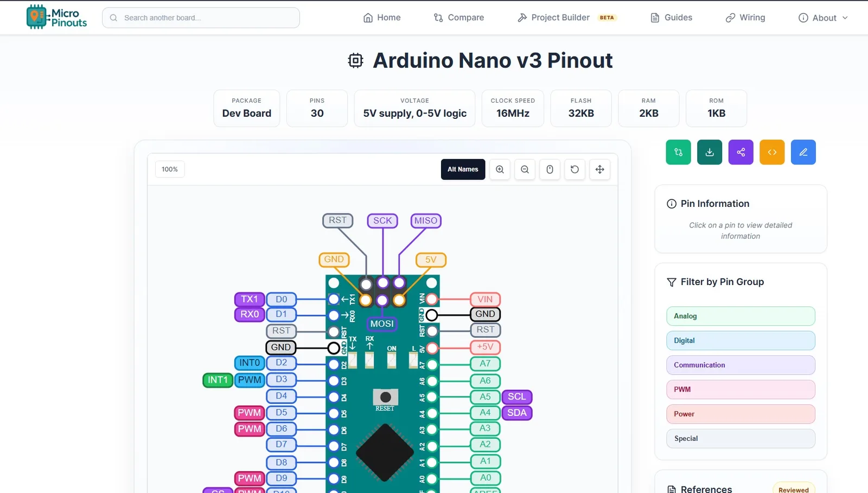The width and height of the screenshot is (868, 493).
Task: Zoom out of the pinout diagram
Action: coord(525,169)
